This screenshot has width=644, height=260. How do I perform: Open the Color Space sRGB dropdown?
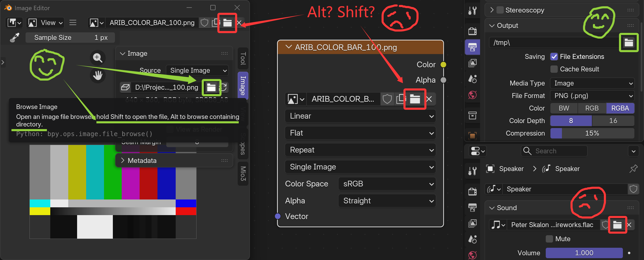[x=387, y=184]
